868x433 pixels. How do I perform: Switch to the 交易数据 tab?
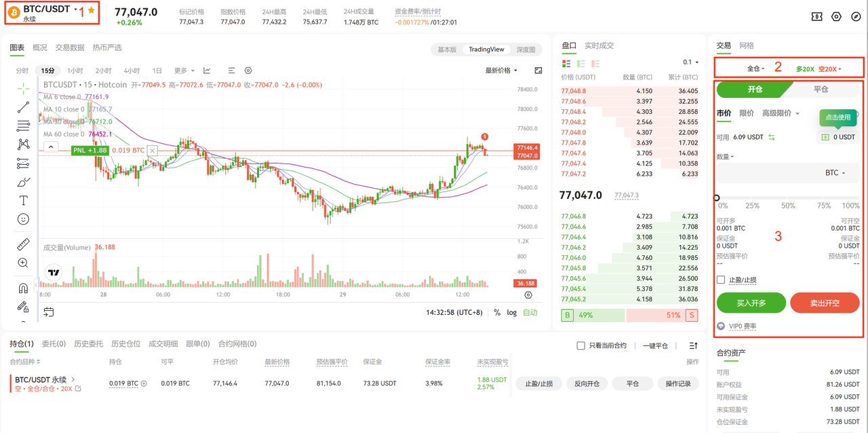pyautogui.click(x=70, y=48)
